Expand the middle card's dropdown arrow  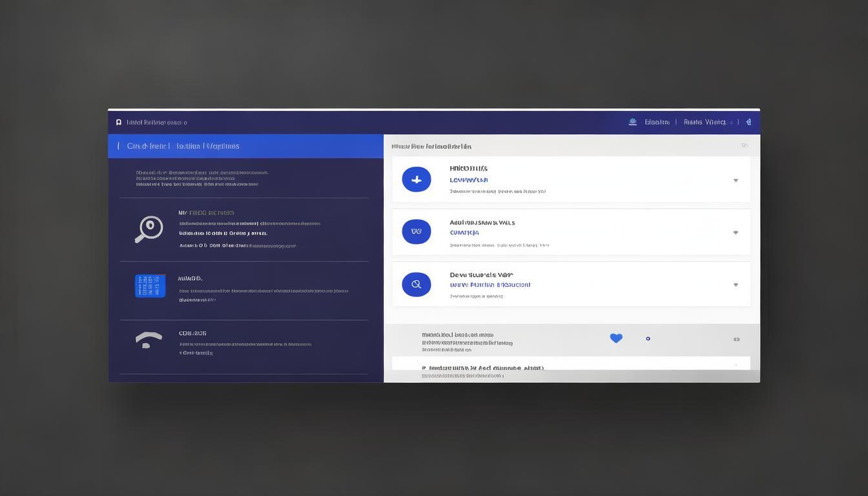tap(736, 232)
